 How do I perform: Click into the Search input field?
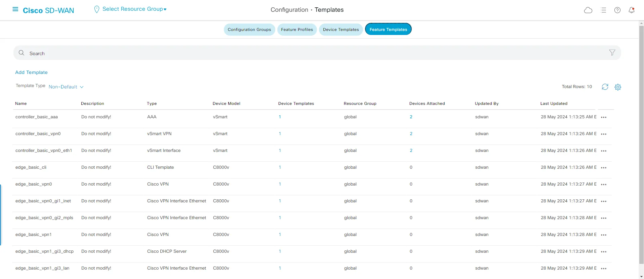point(303,53)
